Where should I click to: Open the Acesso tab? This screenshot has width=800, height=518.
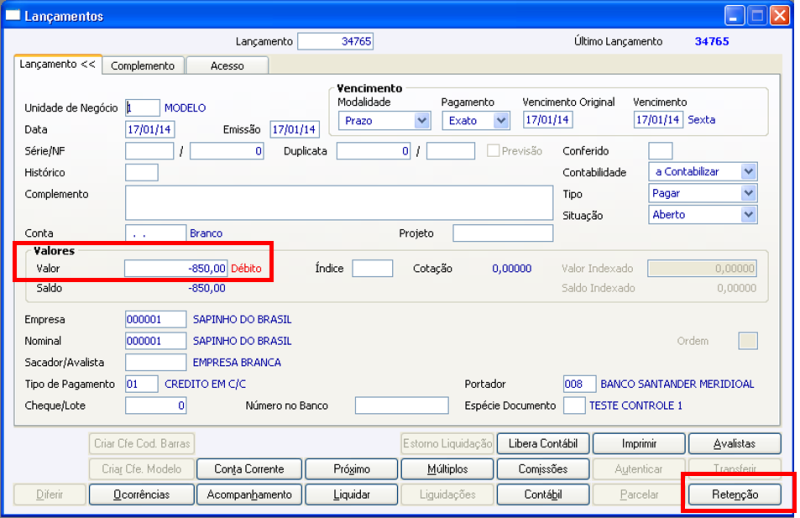228,66
